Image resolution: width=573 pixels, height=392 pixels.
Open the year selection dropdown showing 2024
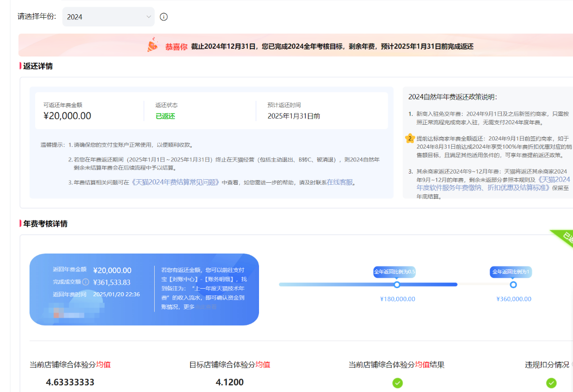[x=108, y=17]
